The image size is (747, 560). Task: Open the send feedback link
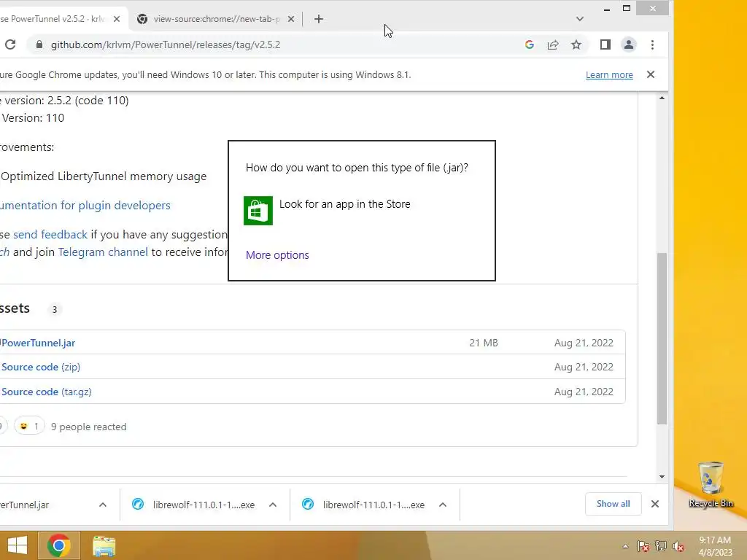tap(50, 234)
